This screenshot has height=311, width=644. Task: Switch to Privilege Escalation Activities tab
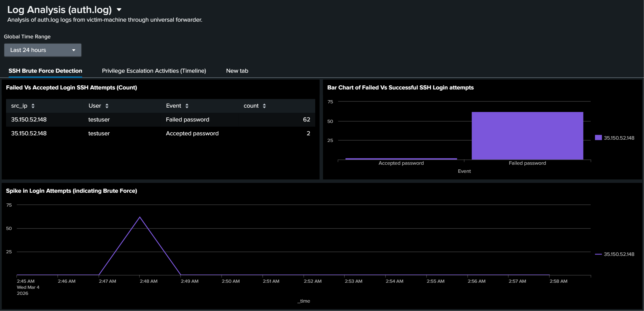(154, 71)
